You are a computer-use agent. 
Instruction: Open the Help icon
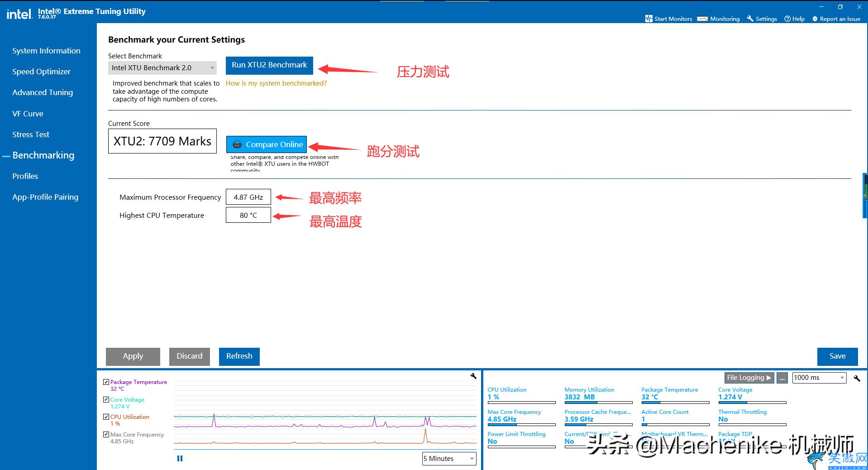787,19
